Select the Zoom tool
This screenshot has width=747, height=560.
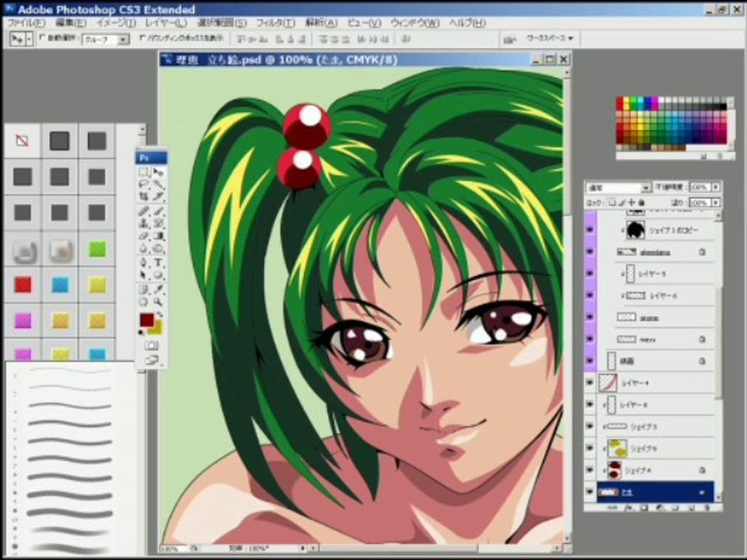(x=159, y=302)
